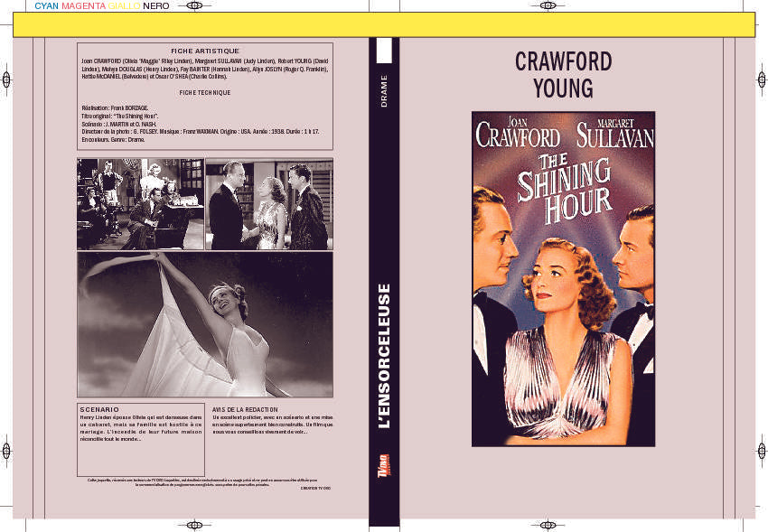Click the yellow banner strip
The width and height of the screenshot is (768, 532).
click(384, 24)
